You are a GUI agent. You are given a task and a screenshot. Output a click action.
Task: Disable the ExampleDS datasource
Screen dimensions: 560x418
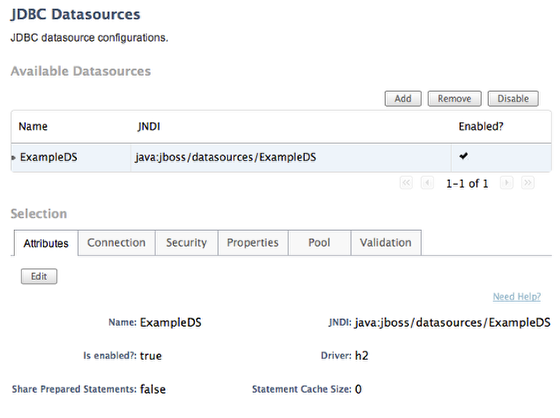click(x=513, y=99)
